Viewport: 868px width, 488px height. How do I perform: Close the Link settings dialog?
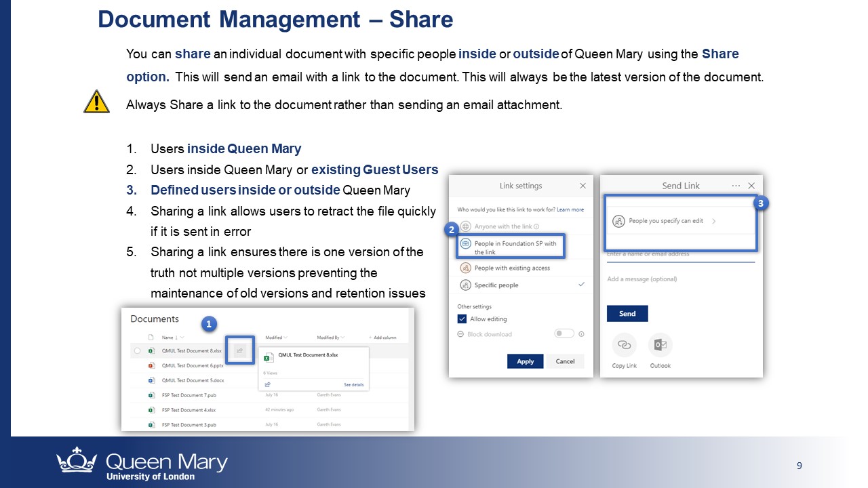583,186
